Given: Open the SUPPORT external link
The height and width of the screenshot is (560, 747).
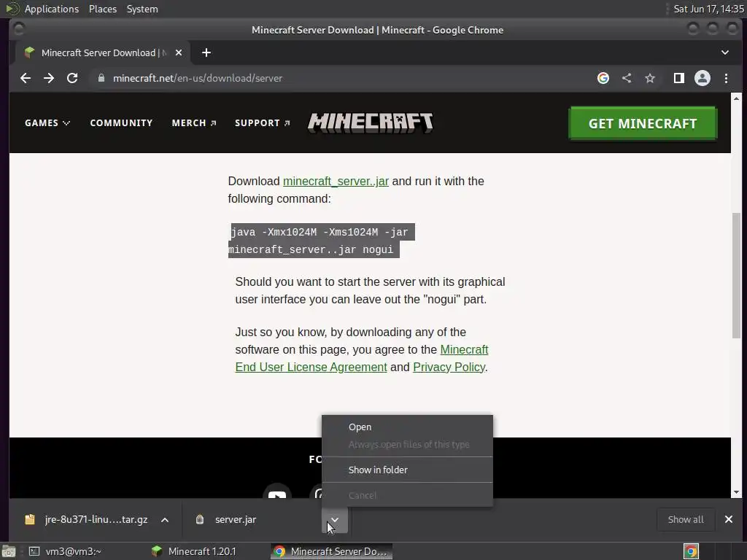Looking at the screenshot, I should (263, 122).
